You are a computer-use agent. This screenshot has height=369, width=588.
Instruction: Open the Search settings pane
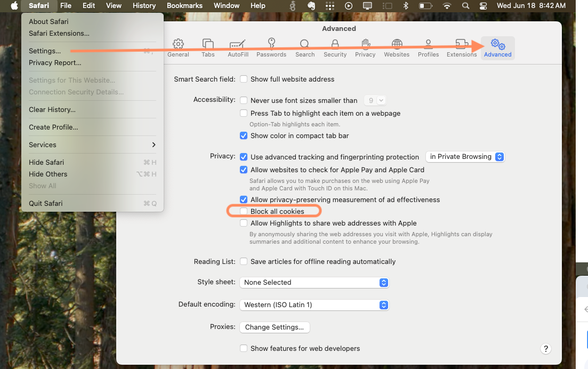pos(305,48)
